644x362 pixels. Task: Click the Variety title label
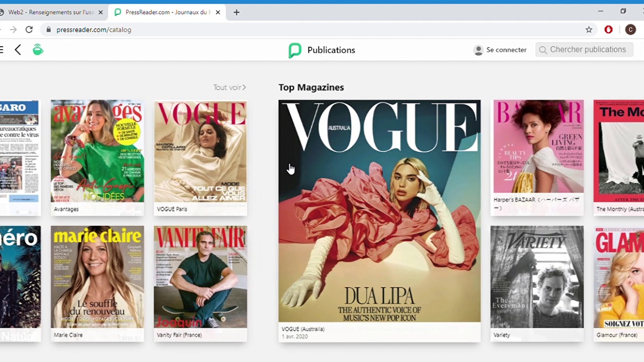(502, 335)
